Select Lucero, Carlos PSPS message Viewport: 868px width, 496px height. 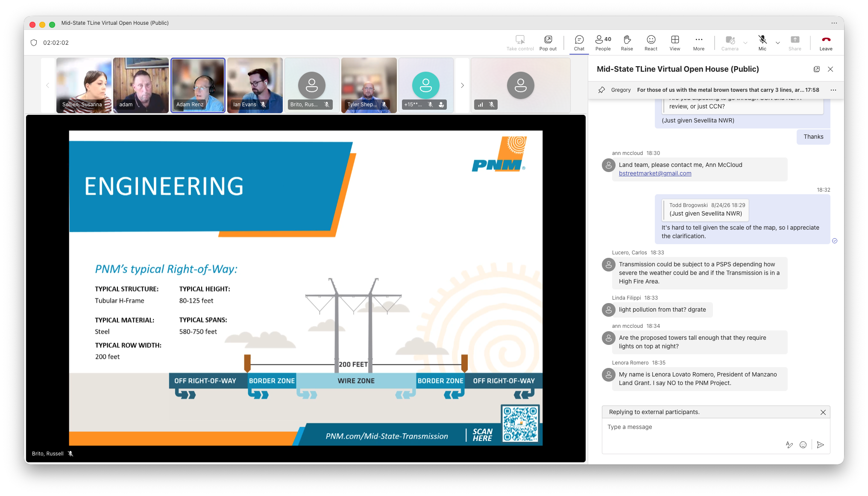pyautogui.click(x=700, y=273)
